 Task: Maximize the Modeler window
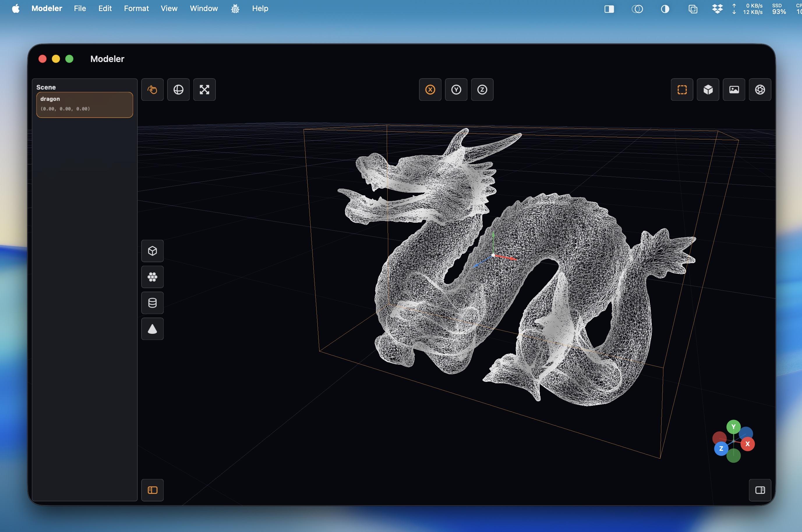[69, 59]
